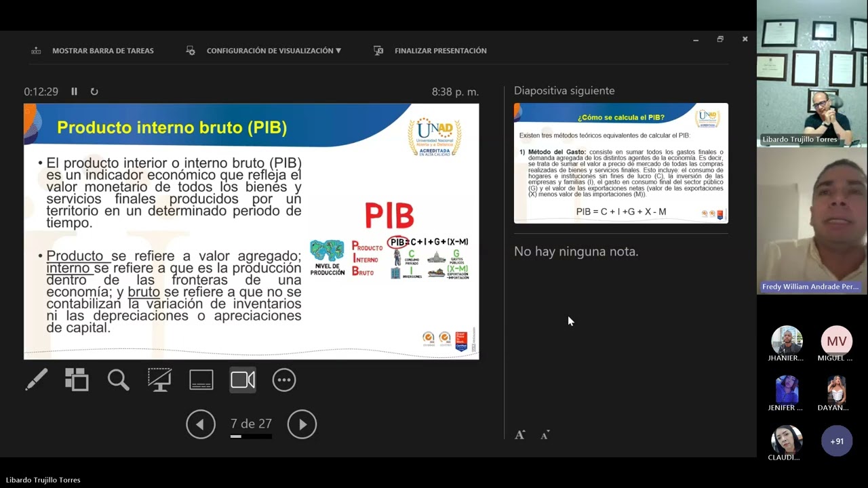Screen dimensions: 868x488
Task: Toggle black screen presentation icon
Action: tap(159, 380)
